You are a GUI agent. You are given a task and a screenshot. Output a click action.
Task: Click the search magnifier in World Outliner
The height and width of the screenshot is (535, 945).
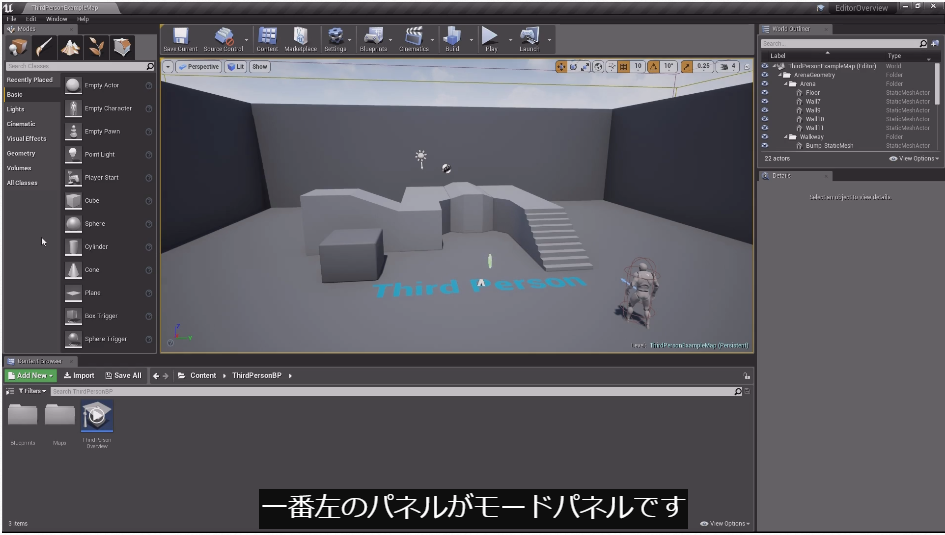point(923,43)
